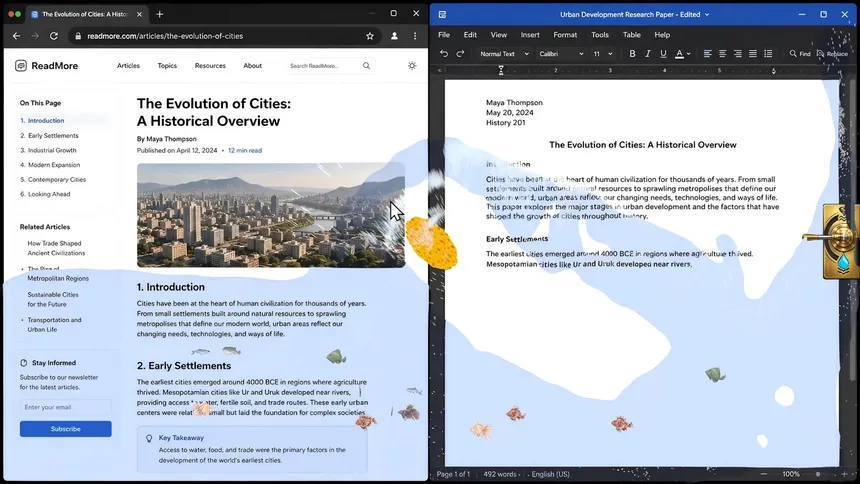Open the Tools menu

pos(599,35)
